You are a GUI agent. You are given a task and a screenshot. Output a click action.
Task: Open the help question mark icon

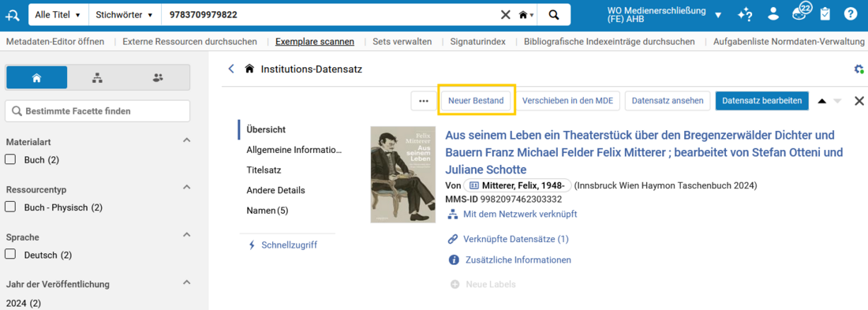(851, 14)
